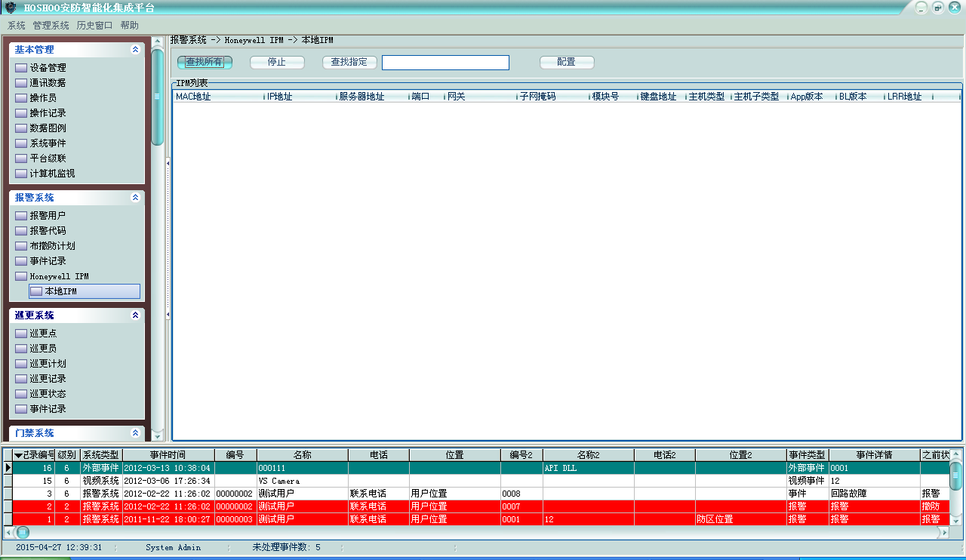966x560 pixels.
Task: Collapse the 报警系统 panel
Action: point(135,198)
